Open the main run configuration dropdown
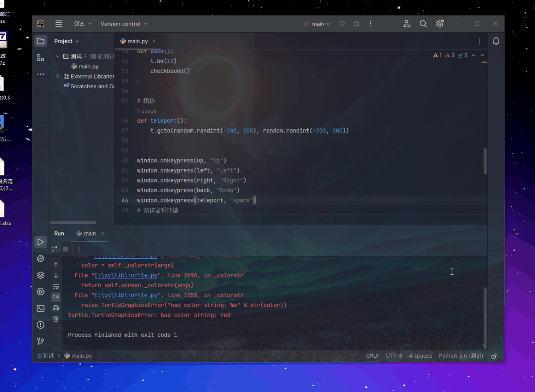The width and height of the screenshot is (535, 392). pyautogui.click(x=317, y=24)
